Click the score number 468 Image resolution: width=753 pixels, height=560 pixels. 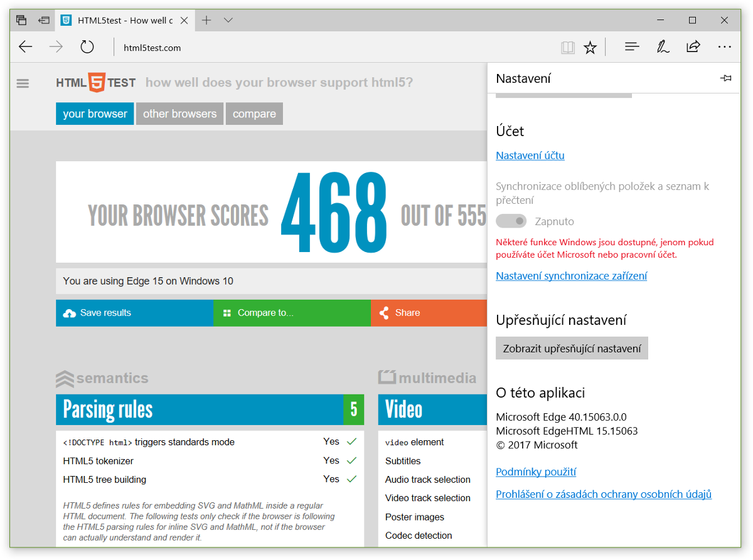tap(334, 213)
